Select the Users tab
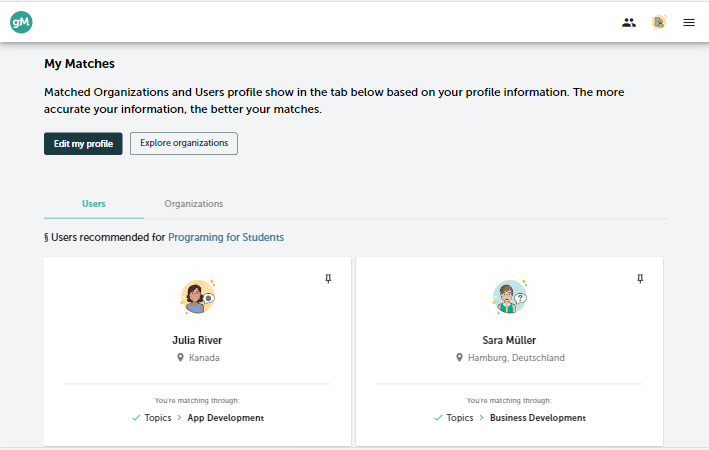 coord(94,204)
